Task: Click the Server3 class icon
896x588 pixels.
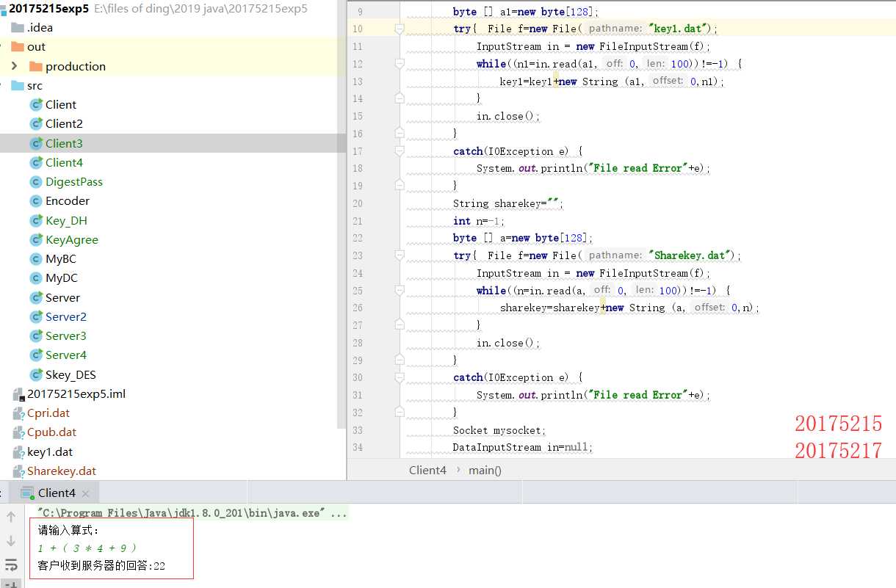Action: click(36, 336)
